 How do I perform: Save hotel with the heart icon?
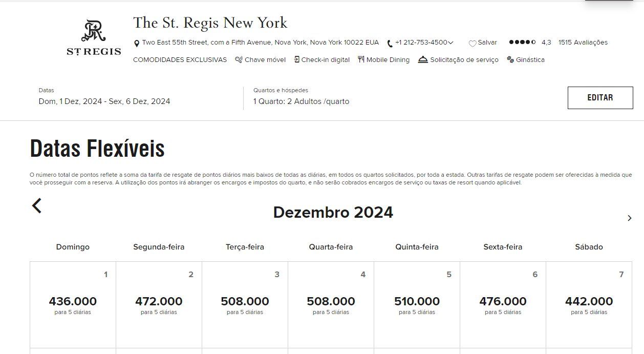[473, 44]
